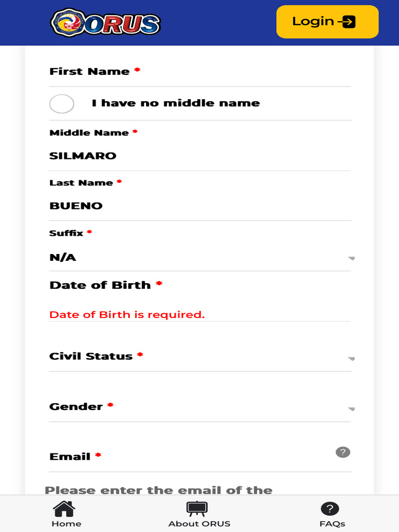
Task: Open the FAQs tab
Action: 332,514
